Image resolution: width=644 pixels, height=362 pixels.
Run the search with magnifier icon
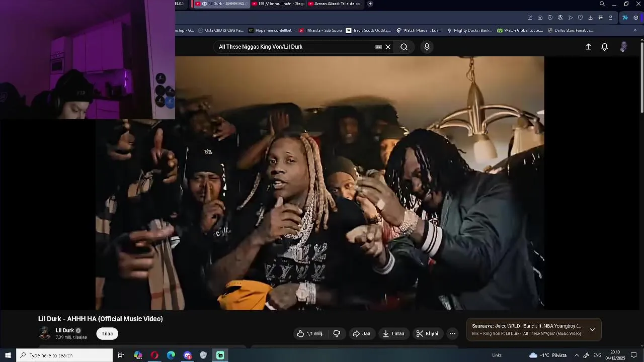(404, 47)
